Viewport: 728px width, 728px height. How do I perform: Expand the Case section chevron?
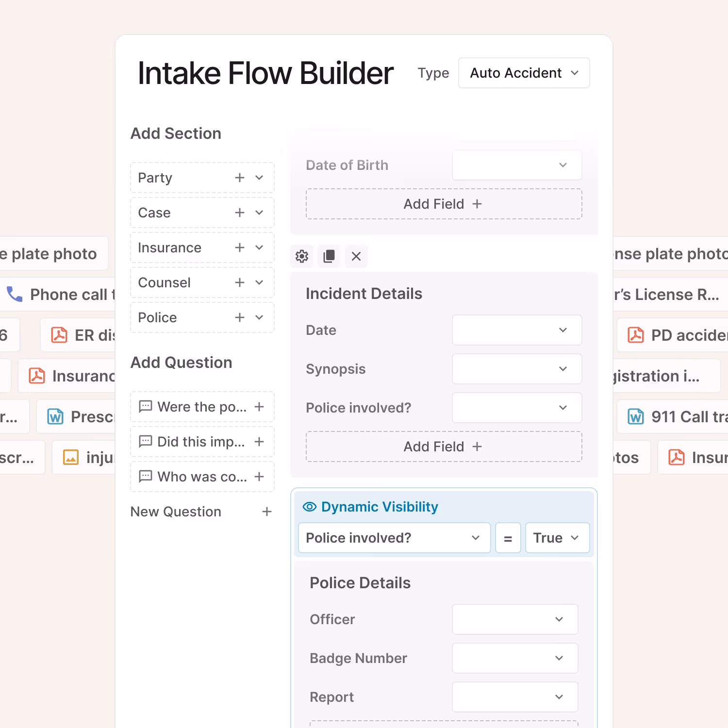point(259,213)
